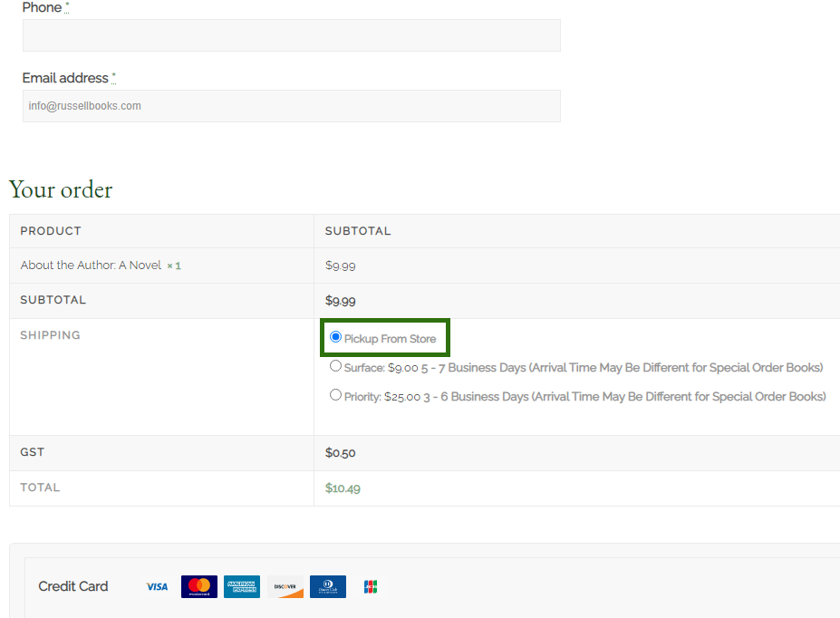
Task: Click the $0.50 GST amount
Action: click(x=340, y=453)
